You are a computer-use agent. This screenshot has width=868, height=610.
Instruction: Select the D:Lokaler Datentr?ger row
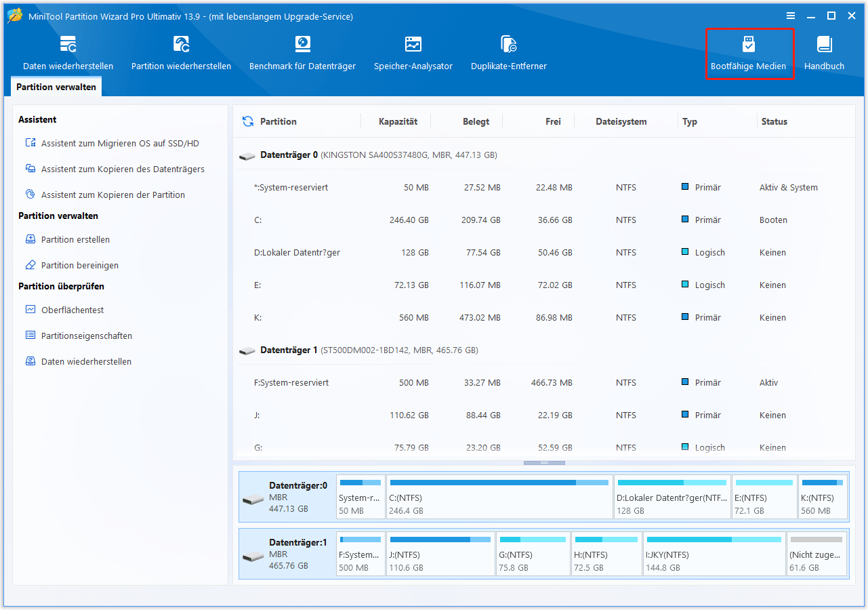point(544,253)
